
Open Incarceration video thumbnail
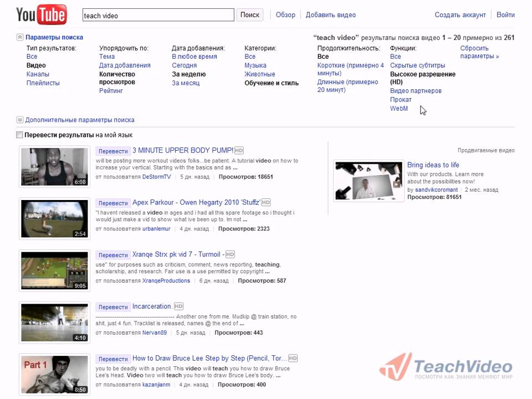click(55, 323)
